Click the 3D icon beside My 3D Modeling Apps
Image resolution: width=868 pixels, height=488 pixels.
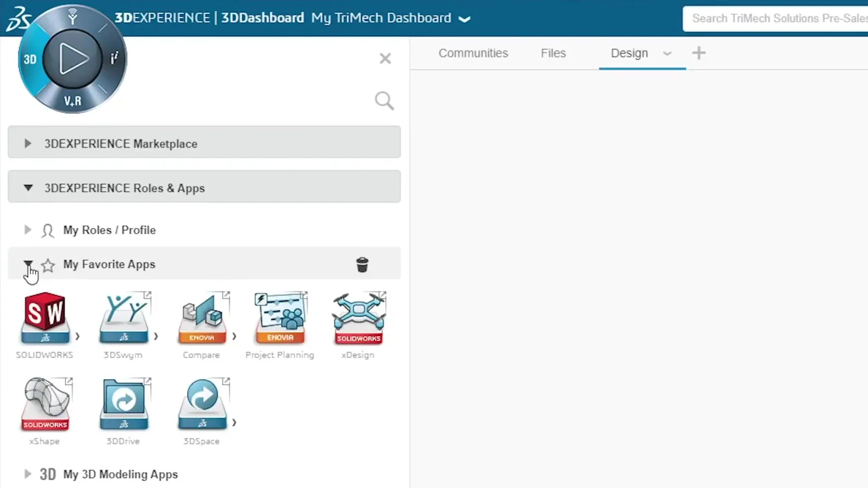tap(48, 474)
